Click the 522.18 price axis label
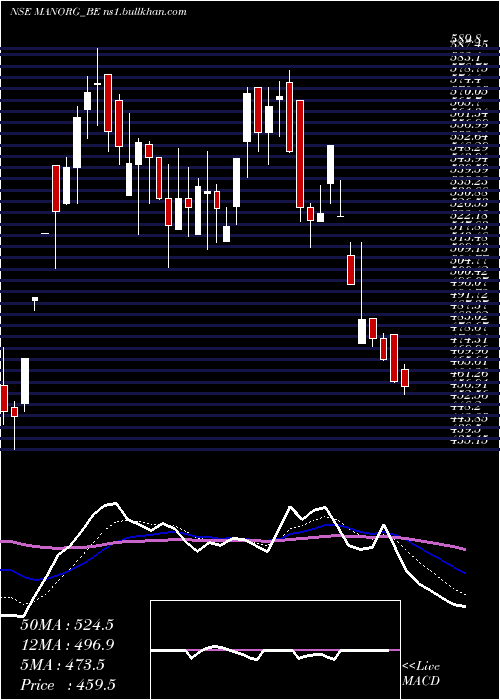500x700 pixels. pos(468,216)
